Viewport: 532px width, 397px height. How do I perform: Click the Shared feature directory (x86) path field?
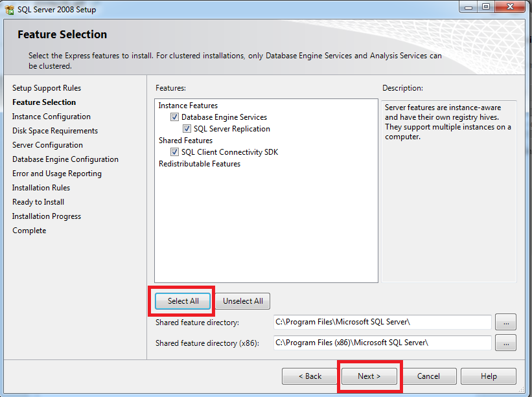(382, 343)
